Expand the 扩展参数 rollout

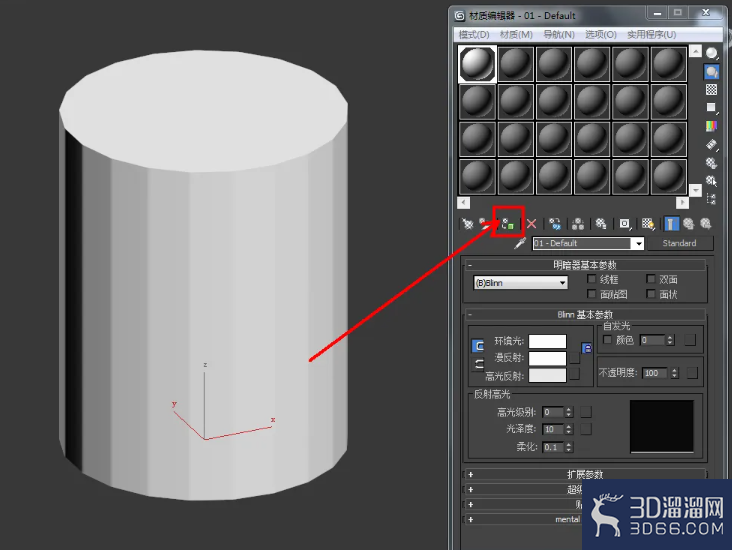(x=585, y=474)
